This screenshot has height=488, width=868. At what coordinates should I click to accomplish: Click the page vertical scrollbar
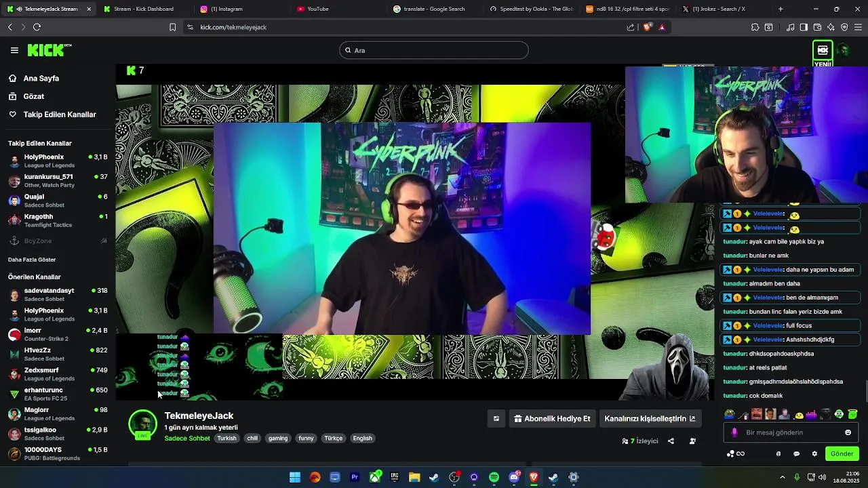(865, 392)
